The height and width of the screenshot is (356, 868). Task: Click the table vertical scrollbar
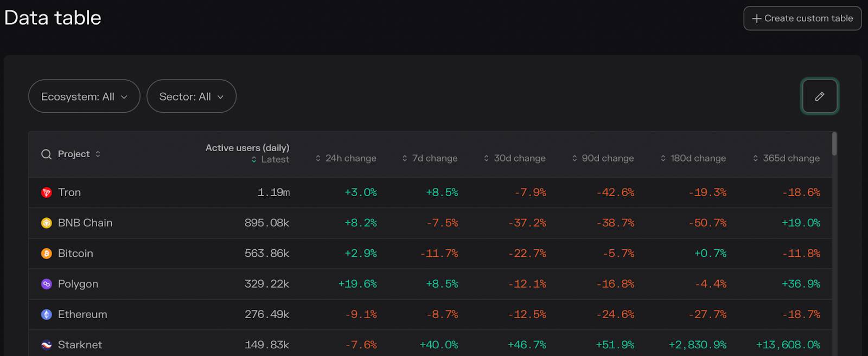[834, 144]
